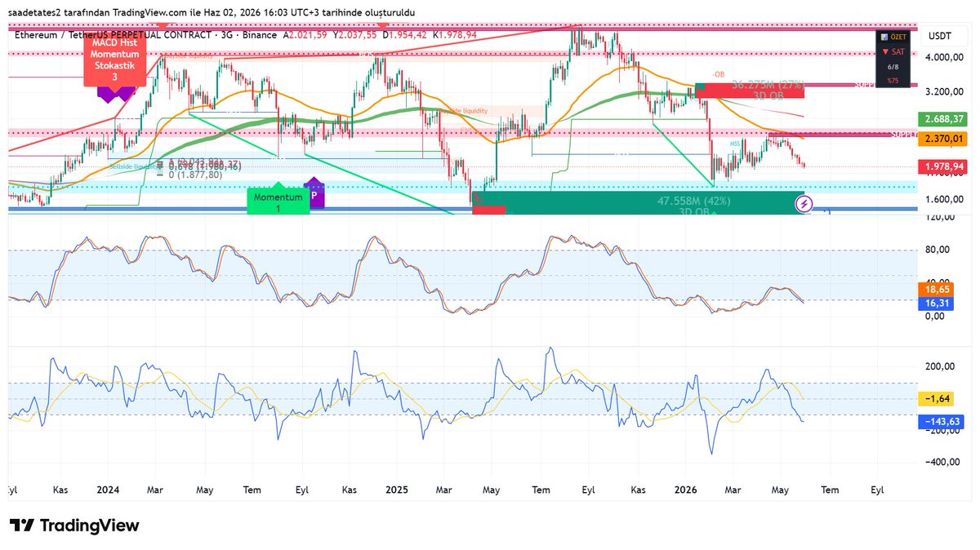Select the red 36.275M (27%) order block
The height and width of the screenshot is (550, 980).
click(x=750, y=90)
